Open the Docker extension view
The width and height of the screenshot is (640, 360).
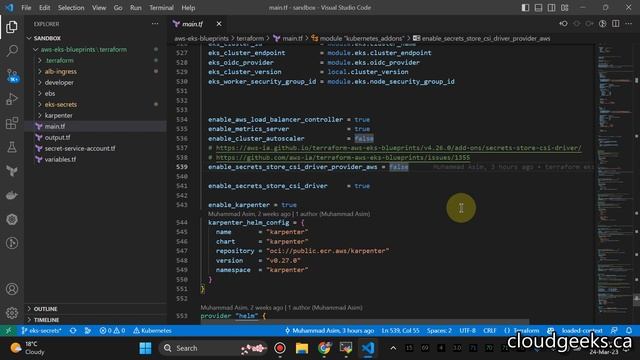coord(12,195)
